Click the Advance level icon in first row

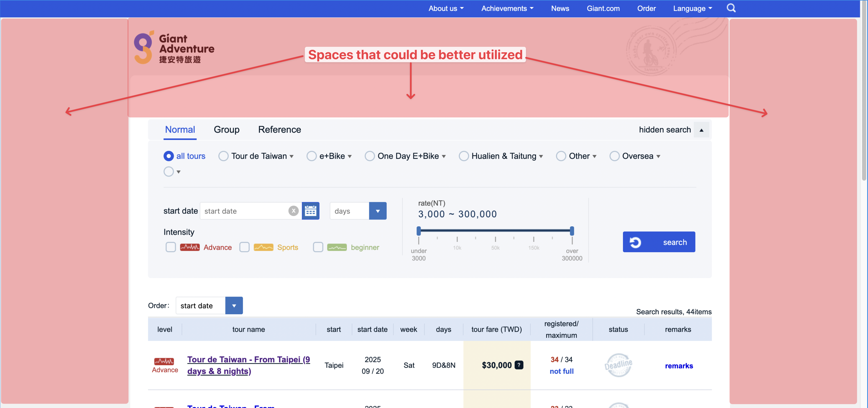click(164, 362)
